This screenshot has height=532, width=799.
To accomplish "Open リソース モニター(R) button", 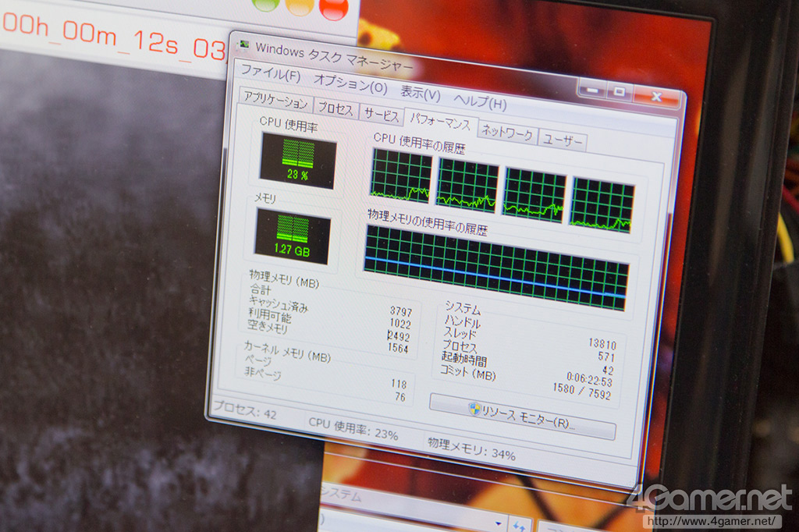I will (522, 417).
